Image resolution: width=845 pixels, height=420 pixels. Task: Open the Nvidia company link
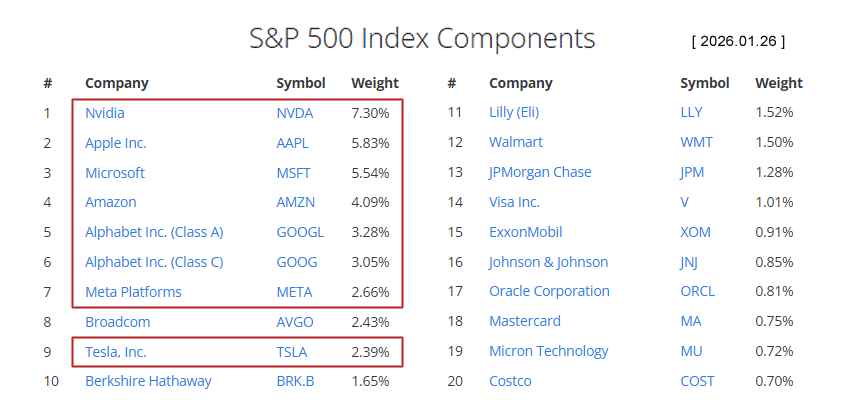105,113
